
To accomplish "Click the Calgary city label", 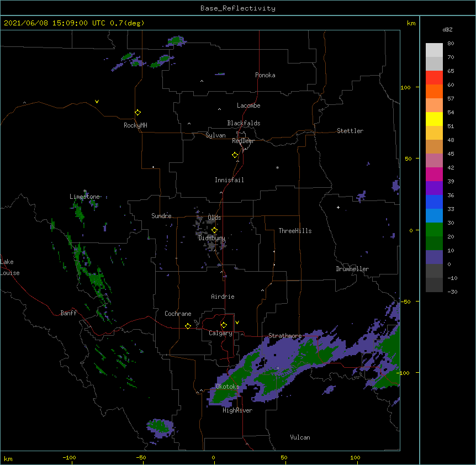I will tap(220, 333).
